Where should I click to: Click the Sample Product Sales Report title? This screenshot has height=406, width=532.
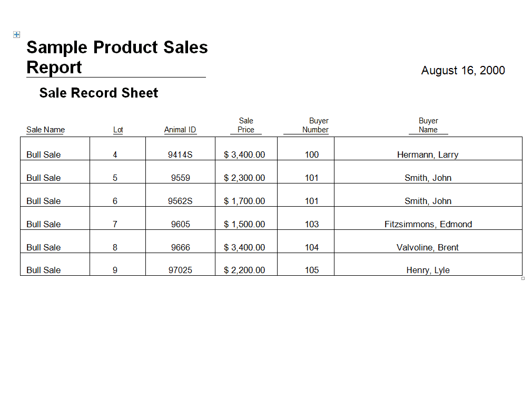(117, 57)
